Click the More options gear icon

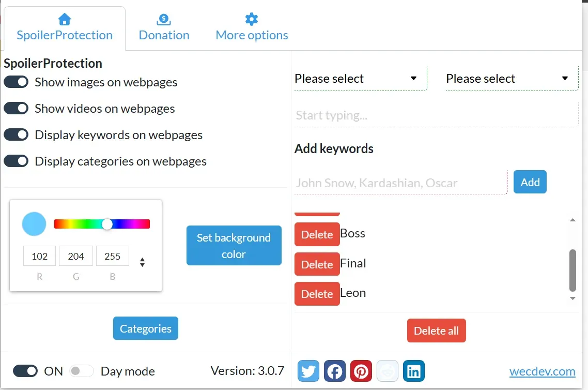pyautogui.click(x=252, y=19)
